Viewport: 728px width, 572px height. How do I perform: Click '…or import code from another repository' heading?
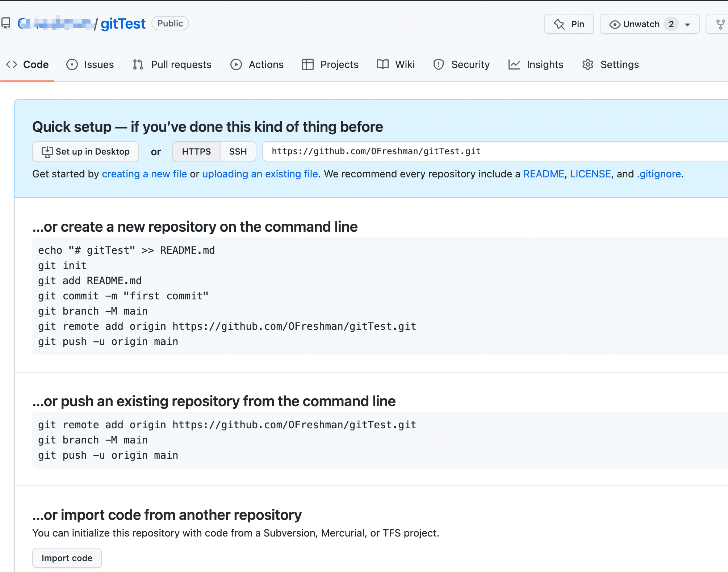point(167,515)
